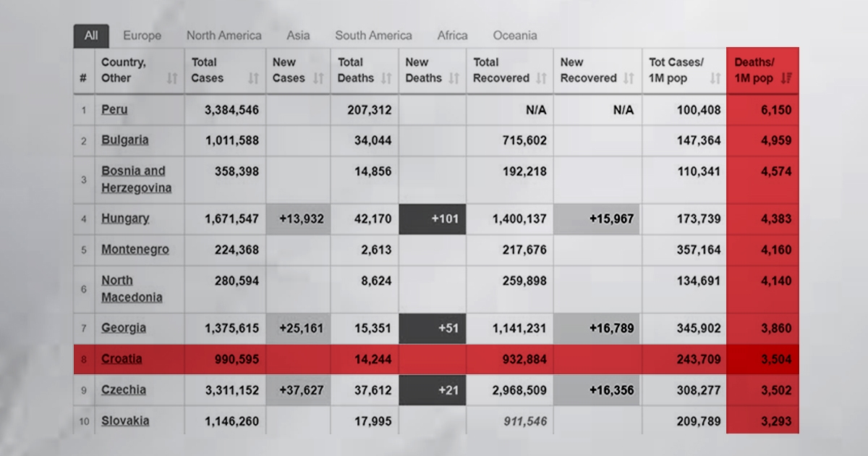Open the Czechia link
Image resolution: width=868 pixels, height=456 pixels.
click(124, 390)
